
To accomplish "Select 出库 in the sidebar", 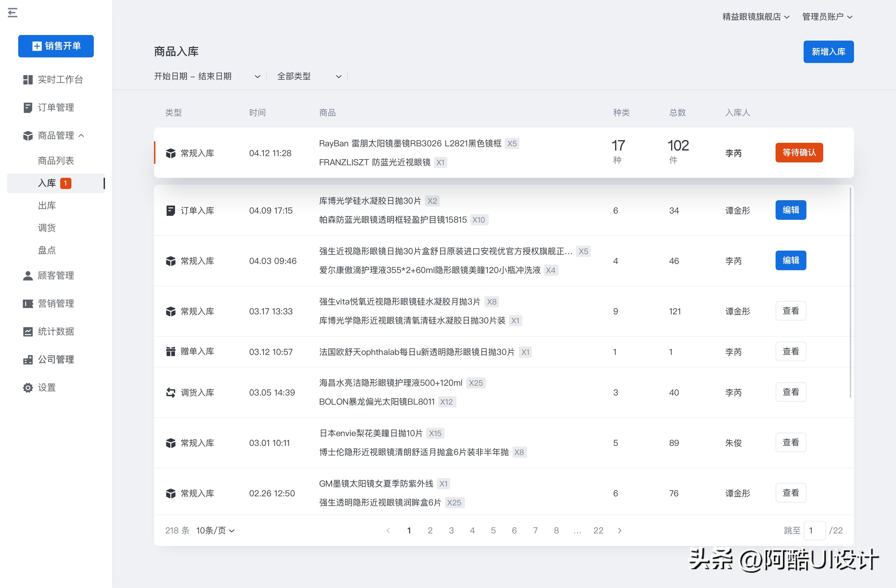I will click(x=47, y=206).
